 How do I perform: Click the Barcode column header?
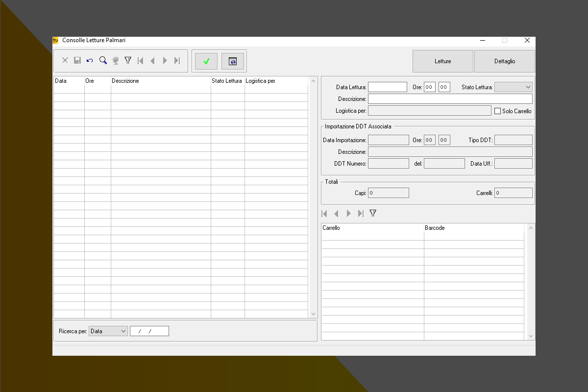coord(474,228)
